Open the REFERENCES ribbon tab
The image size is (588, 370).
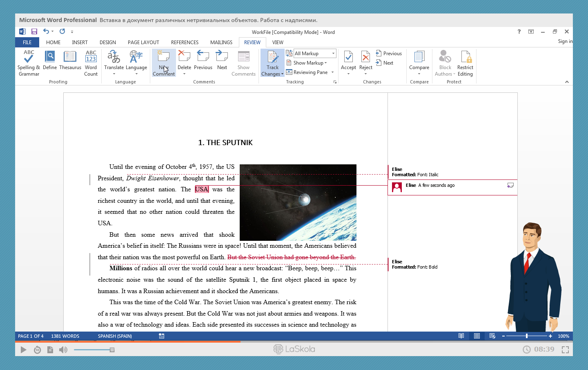click(185, 43)
